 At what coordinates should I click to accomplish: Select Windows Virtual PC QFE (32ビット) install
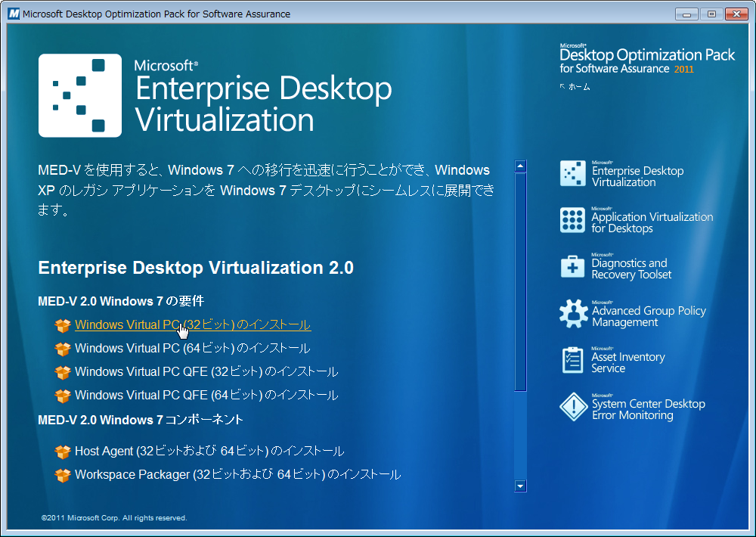[206, 372]
